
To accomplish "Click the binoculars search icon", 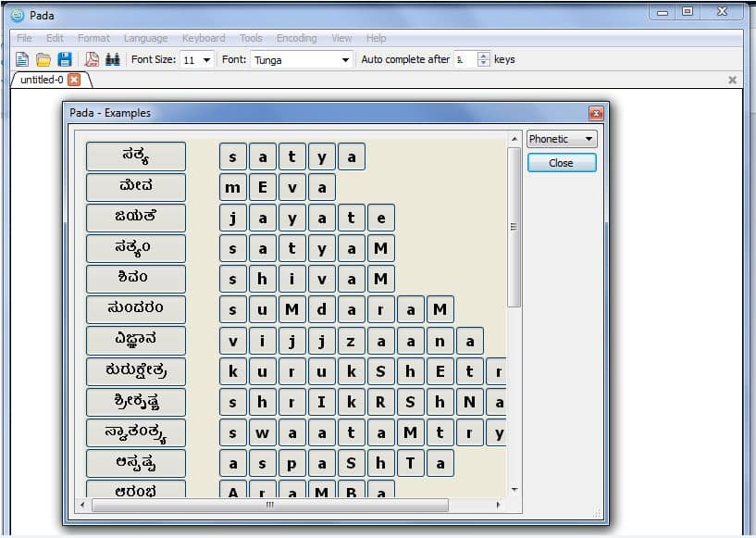I will (112, 57).
